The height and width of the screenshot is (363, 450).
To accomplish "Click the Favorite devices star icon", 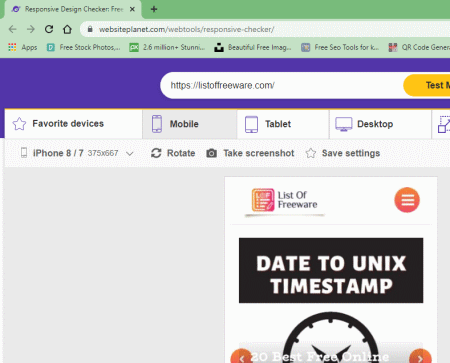I will tap(19, 124).
